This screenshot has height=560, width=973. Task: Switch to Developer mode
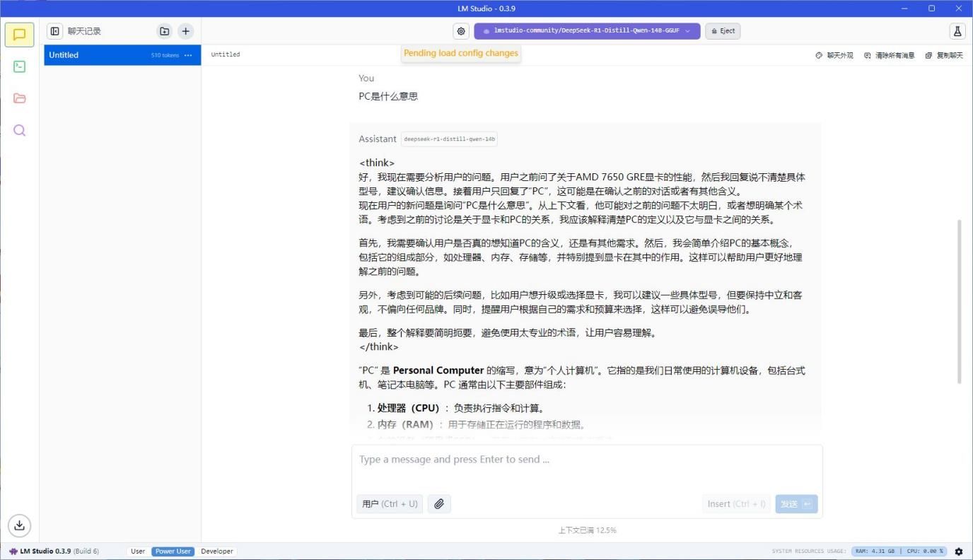click(216, 552)
